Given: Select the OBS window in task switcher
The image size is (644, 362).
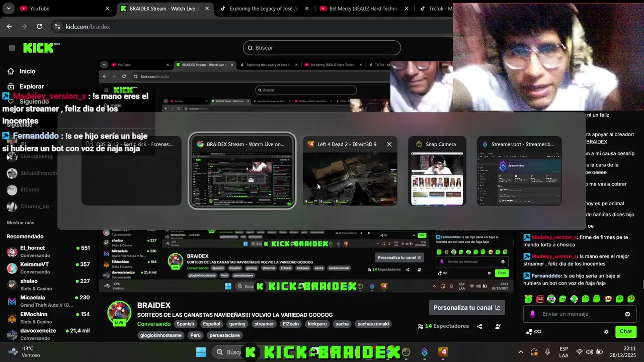Looking at the screenshot, I should pos(131,171).
